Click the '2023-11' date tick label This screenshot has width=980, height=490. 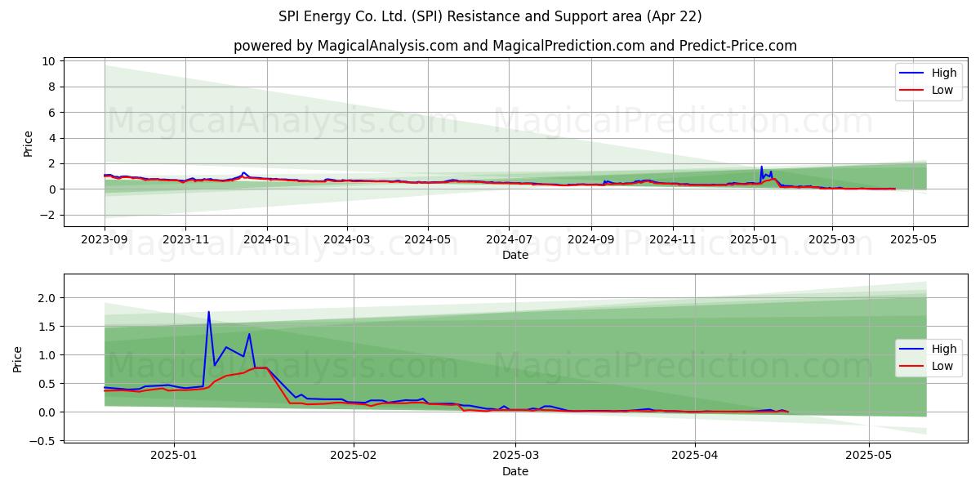coord(185,240)
